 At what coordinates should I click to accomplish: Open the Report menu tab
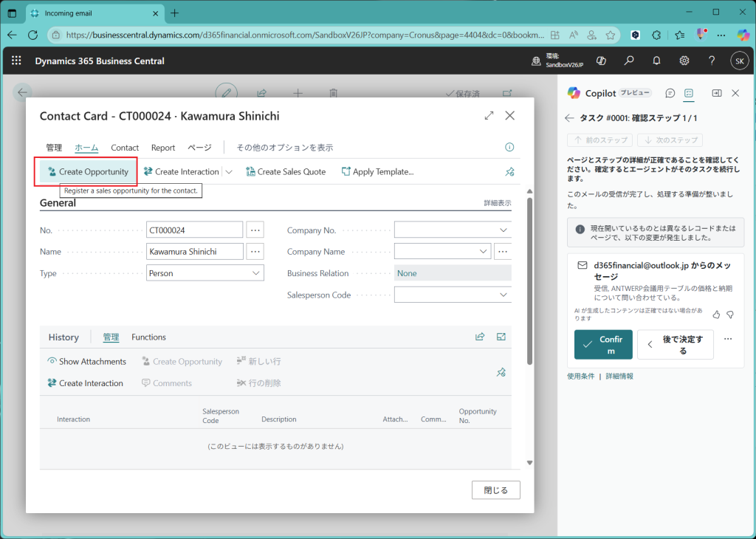pyautogui.click(x=163, y=148)
